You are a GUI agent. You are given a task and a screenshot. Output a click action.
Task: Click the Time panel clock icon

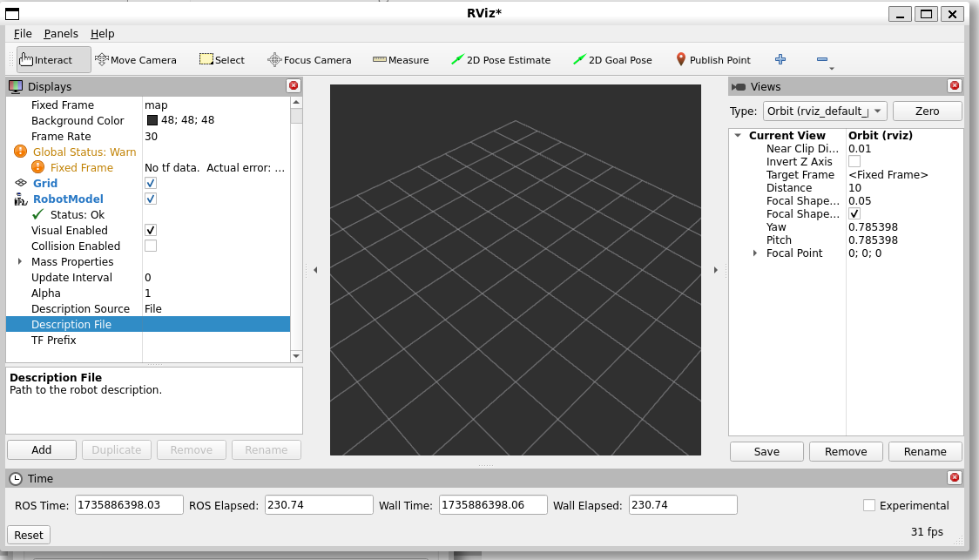point(16,479)
